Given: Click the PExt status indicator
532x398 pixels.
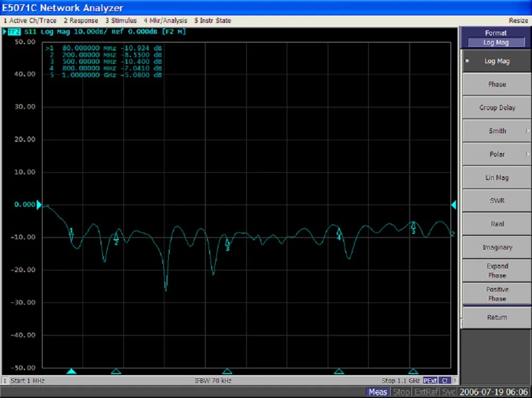Looking at the screenshot, I should click(x=430, y=380).
